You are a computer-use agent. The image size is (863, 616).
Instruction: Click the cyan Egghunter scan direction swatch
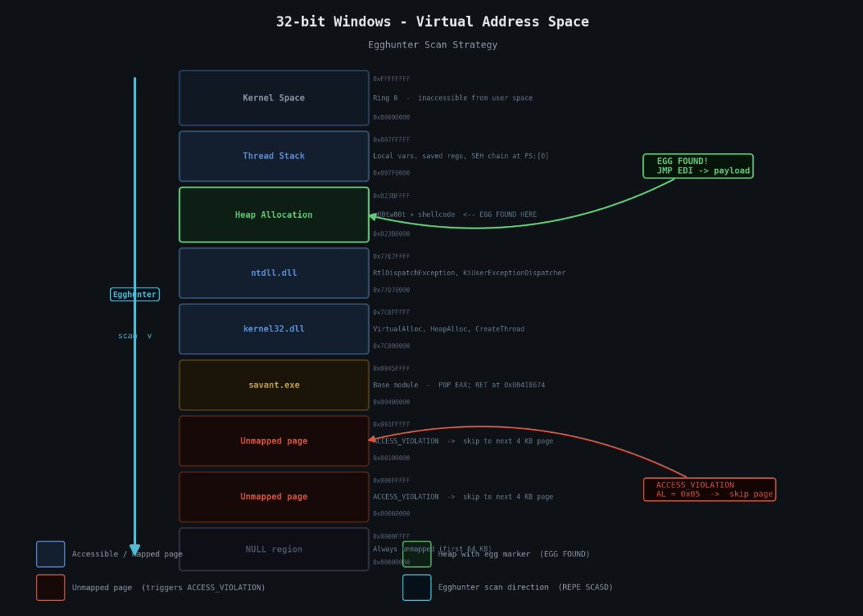click(417, 587)
